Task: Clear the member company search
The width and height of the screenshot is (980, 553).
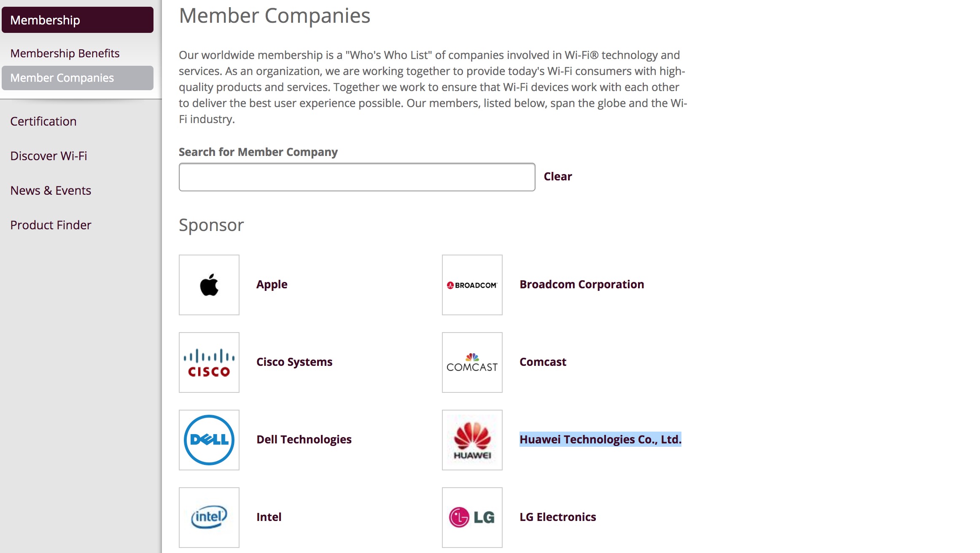Action: click(x=558, y=177)
